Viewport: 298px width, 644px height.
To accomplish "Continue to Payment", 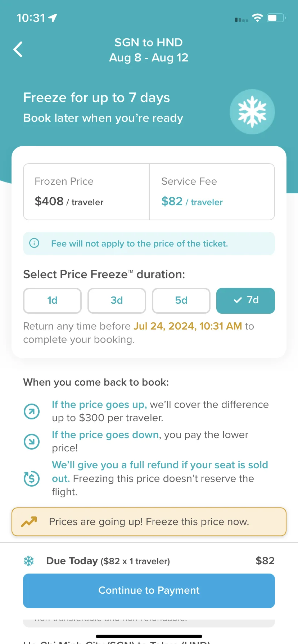I will tap(149, 590).
